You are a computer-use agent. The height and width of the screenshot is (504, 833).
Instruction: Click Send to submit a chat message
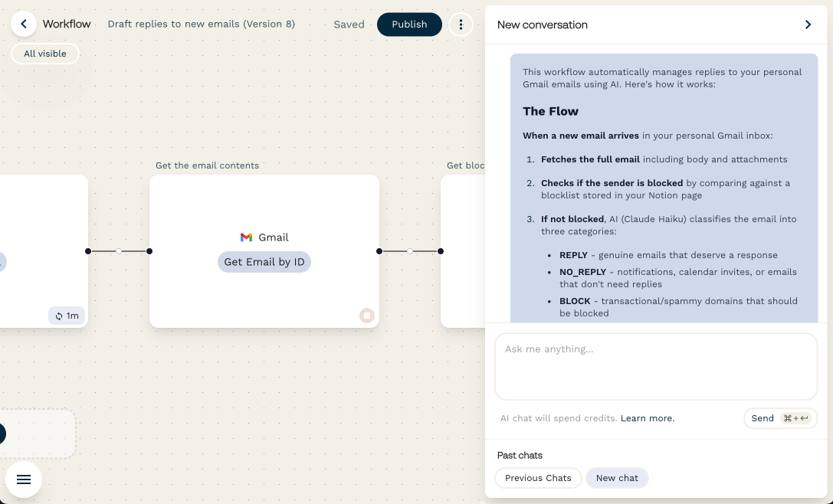(x=762, y=417)
